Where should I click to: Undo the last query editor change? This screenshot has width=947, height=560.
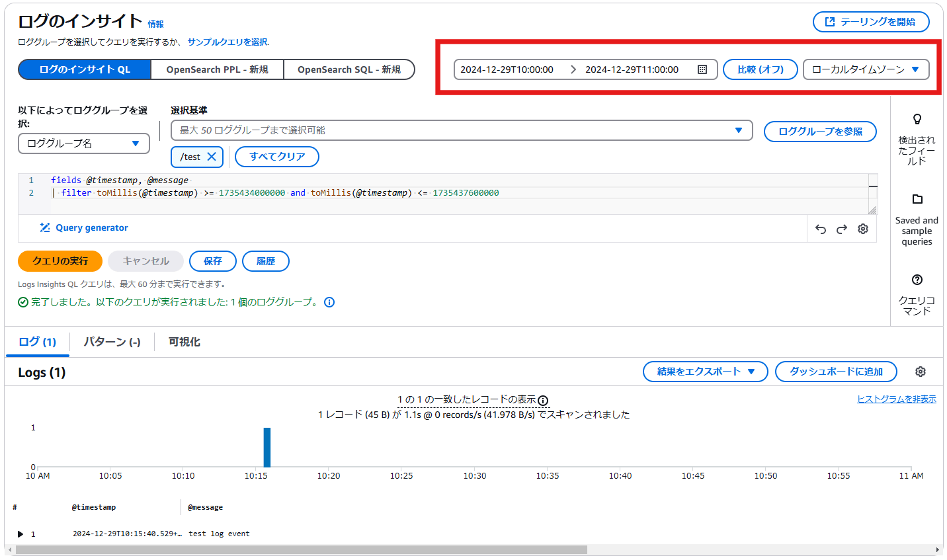tap(821, 229)
